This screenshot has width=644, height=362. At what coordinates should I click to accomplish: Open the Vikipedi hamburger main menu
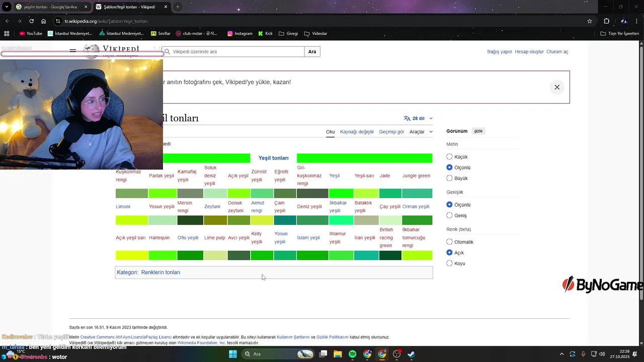[x=73, y=51]
